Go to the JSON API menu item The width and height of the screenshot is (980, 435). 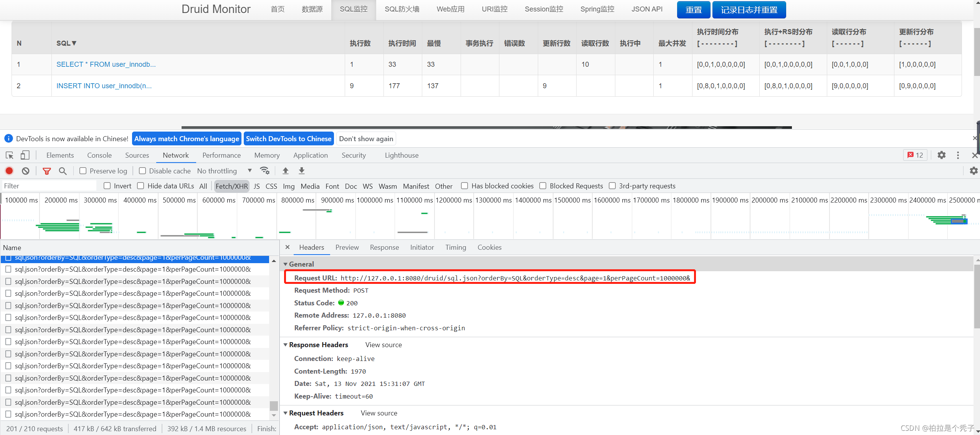[647, 9]
